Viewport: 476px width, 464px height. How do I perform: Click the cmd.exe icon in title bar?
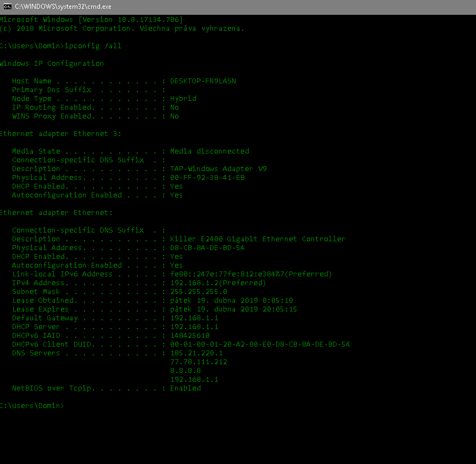pos(7,6)
